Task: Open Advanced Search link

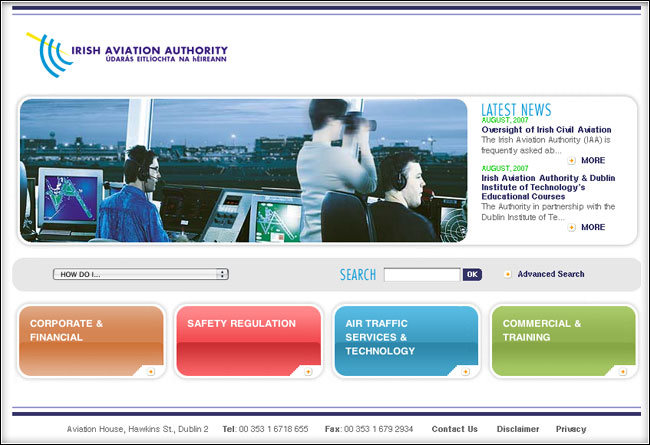Action: (x=551, y=274)
